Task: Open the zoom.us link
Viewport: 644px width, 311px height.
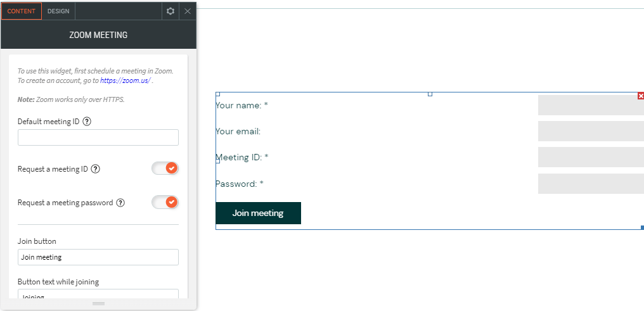Action: (125, 81)
